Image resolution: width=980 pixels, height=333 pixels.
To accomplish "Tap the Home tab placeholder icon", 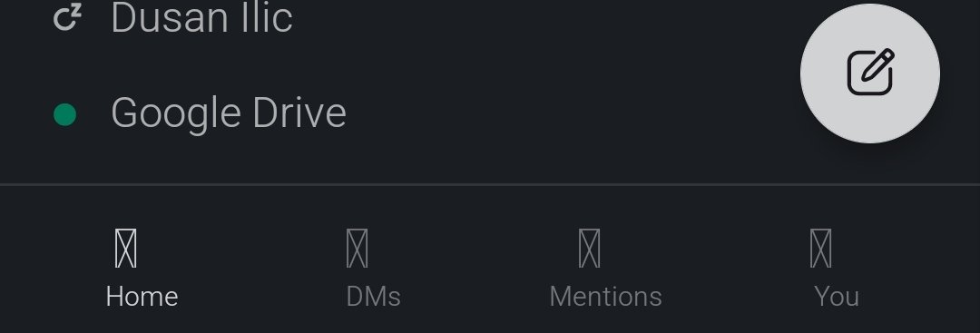I will [125, 248].
